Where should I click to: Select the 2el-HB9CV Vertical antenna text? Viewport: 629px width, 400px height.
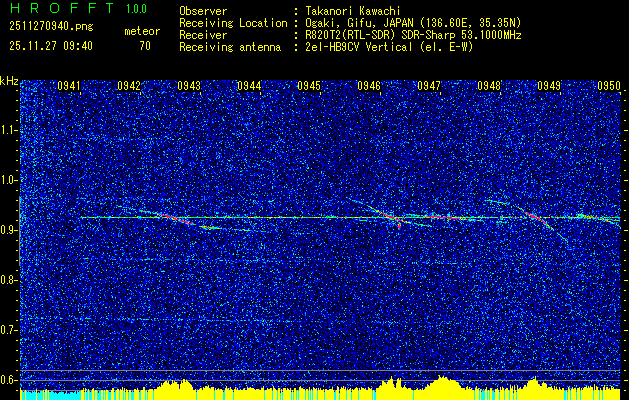click(x=389, y=47)
